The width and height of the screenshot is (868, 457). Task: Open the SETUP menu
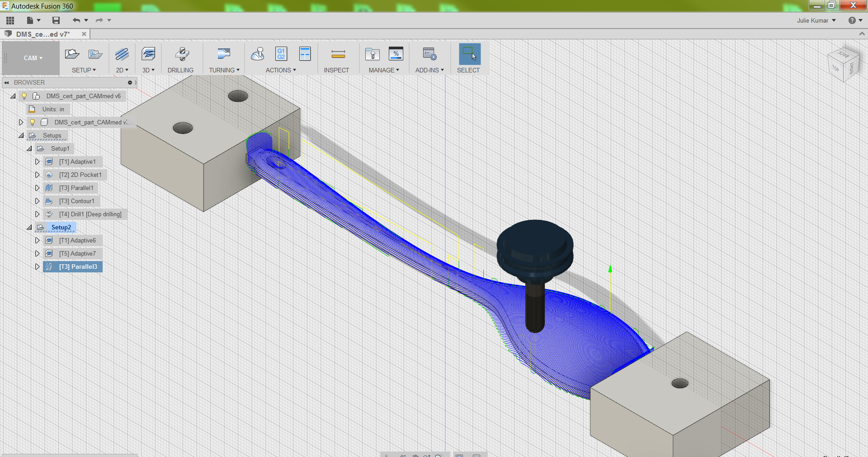[84, 70]
